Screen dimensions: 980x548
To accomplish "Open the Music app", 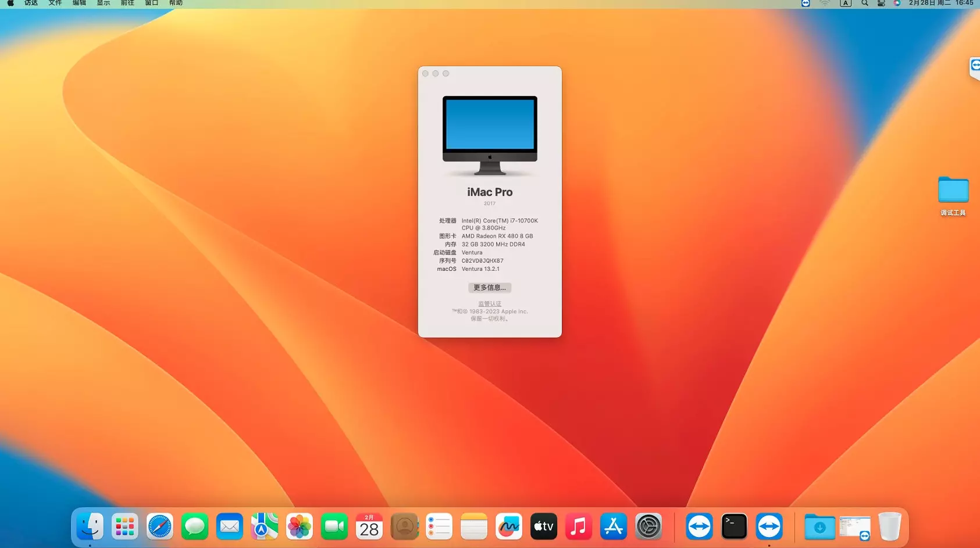I will point(579,526).
